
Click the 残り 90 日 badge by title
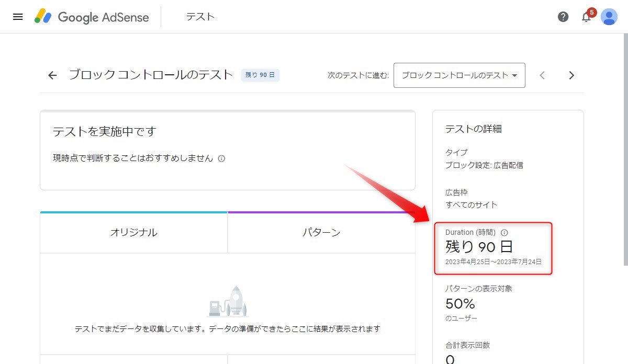click(x=260, y=75)
